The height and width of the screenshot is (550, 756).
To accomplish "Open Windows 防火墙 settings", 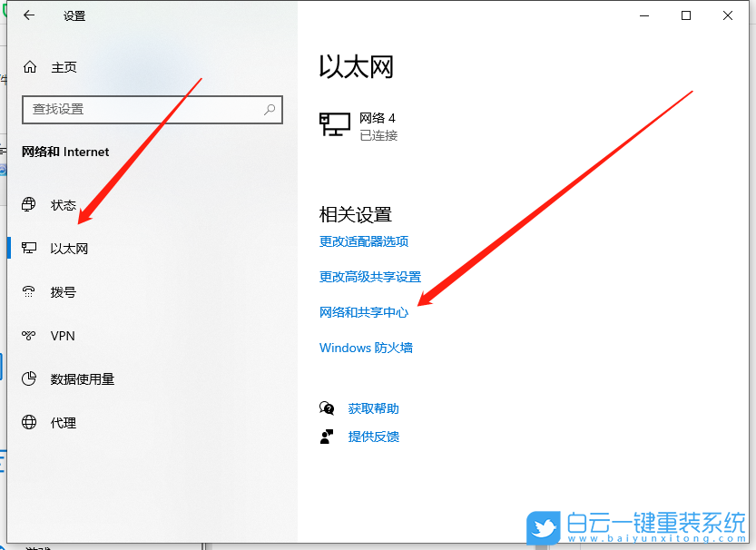I will click(x=366, y=347).
